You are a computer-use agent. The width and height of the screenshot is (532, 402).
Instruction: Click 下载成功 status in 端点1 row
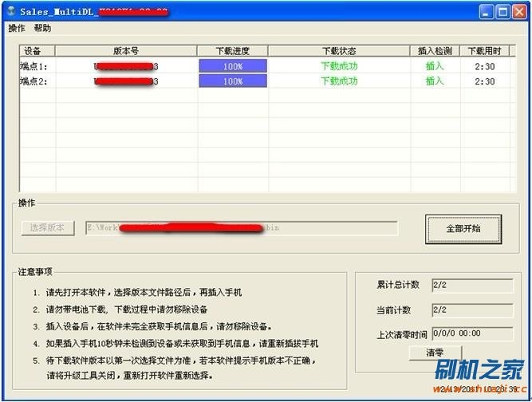click(x=339, y=66)
